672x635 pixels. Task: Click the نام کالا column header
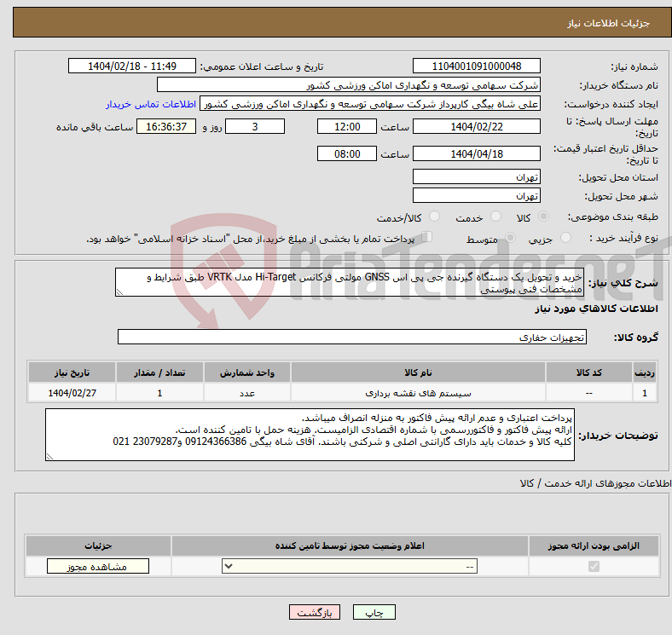[x=418, y=372]
